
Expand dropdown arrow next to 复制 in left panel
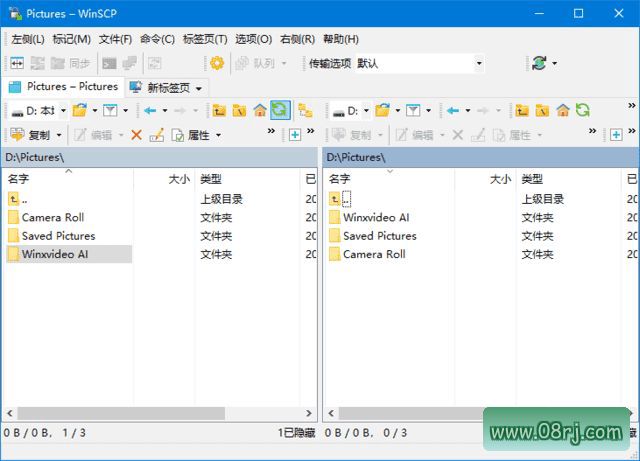click(59, 135)
